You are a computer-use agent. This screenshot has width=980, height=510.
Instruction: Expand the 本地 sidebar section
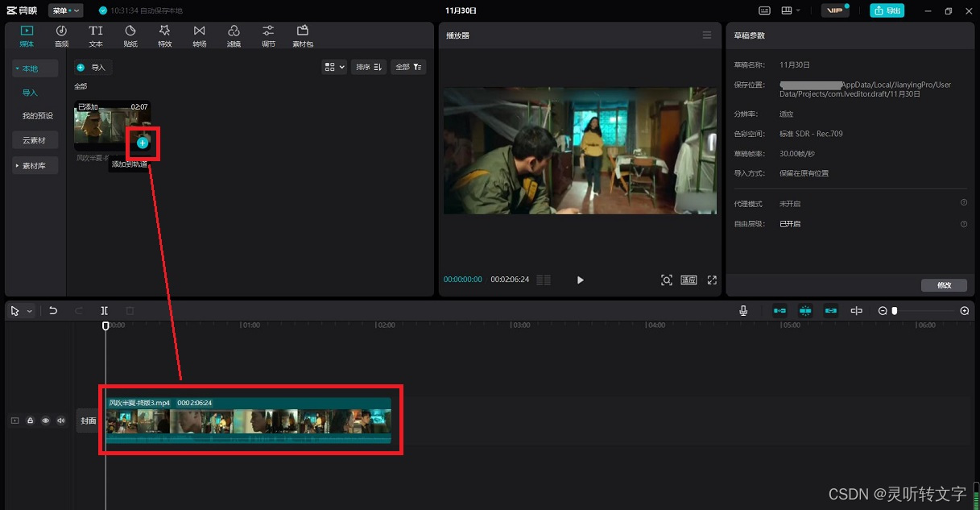(35, 68)
